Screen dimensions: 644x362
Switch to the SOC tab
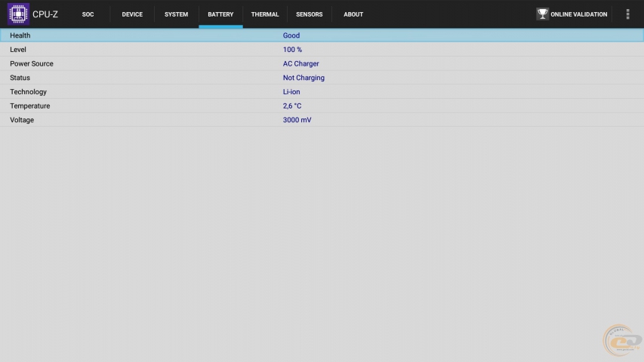tap(88, 14)
